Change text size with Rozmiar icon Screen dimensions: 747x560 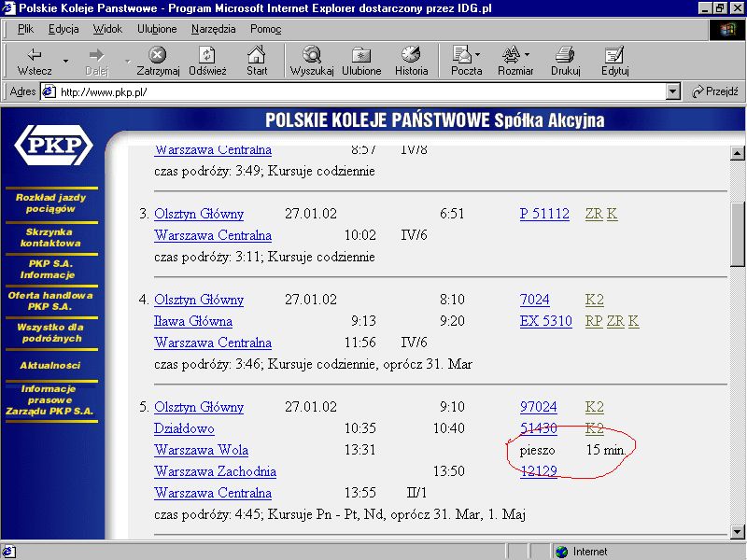point(511,55)
